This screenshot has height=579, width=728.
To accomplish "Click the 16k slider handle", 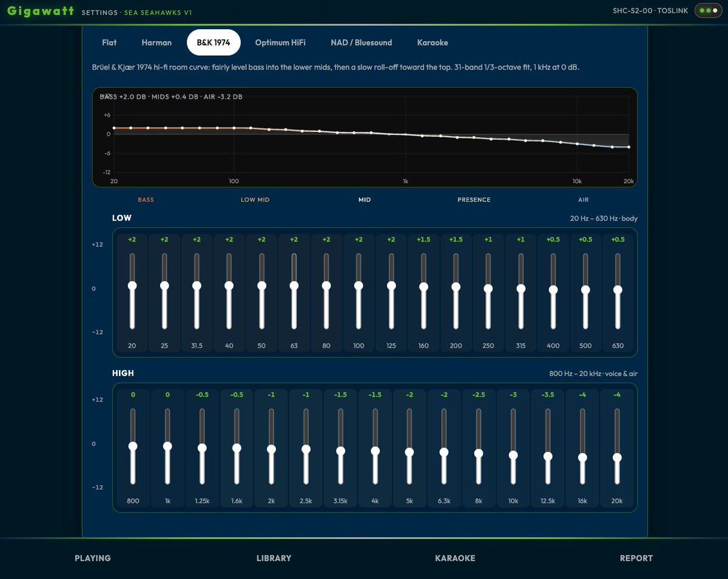I will click(x=582, y=458).
